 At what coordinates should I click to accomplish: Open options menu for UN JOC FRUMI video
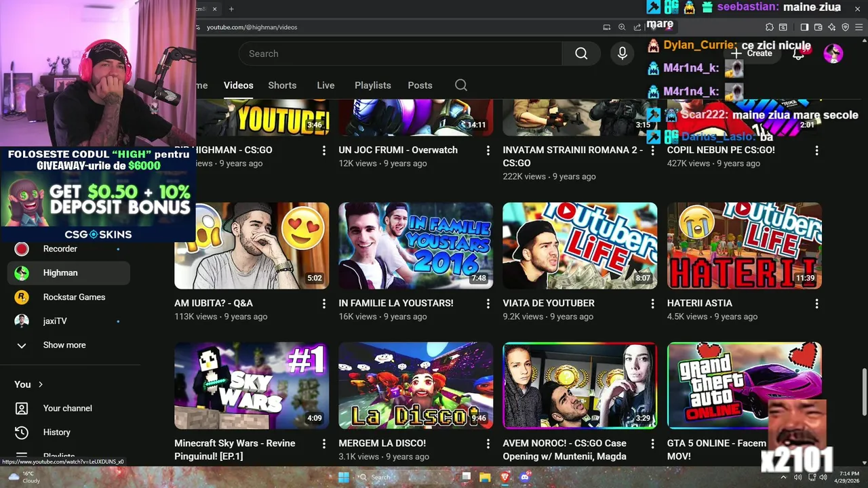pos(488,150)
